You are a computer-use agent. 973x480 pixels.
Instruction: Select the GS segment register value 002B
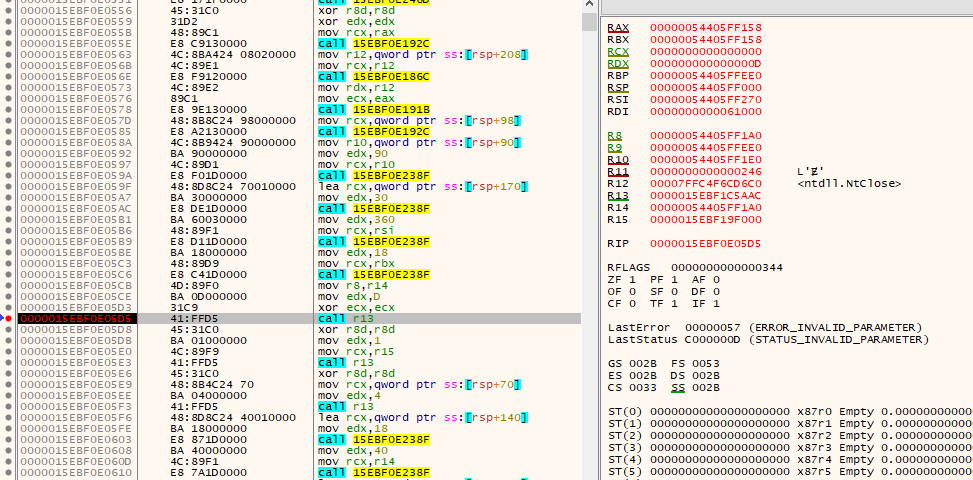click(642, 363)
